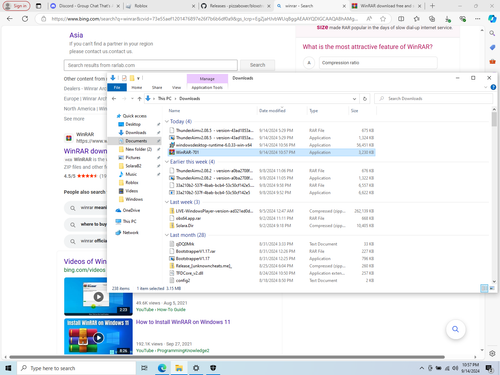Switch to large icons view in Explorer
Image resolution: width=500 pixels, height=375 pixels.
point(492,288)
